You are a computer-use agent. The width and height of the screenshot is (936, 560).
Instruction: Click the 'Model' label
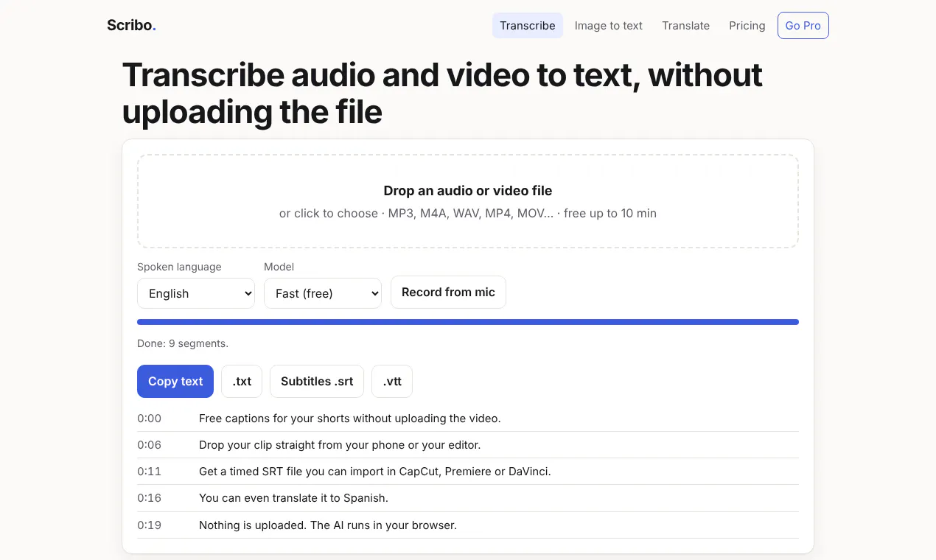pyautogui.click(x=279, y=267)
